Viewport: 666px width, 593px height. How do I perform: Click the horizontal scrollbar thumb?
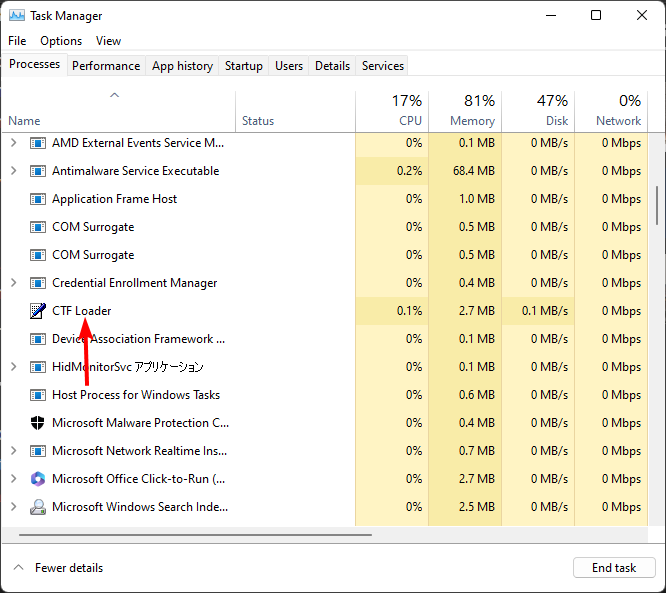coord(195,535)
